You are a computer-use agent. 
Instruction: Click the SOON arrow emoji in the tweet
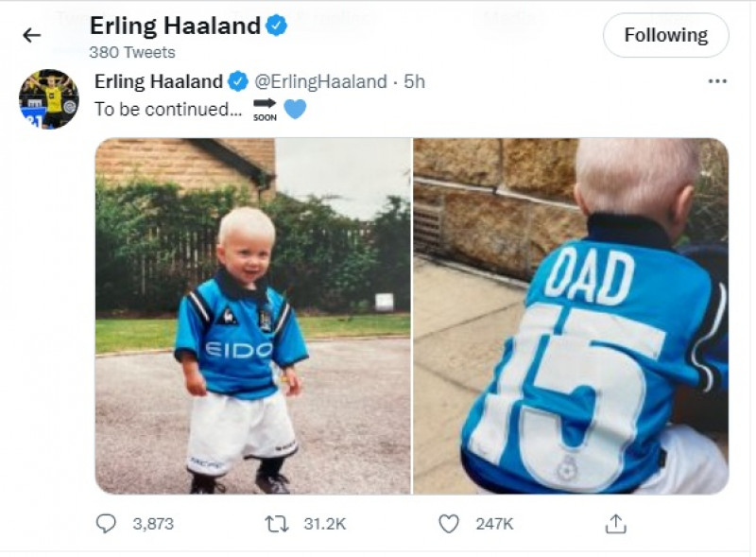click(x=265, y=109)
